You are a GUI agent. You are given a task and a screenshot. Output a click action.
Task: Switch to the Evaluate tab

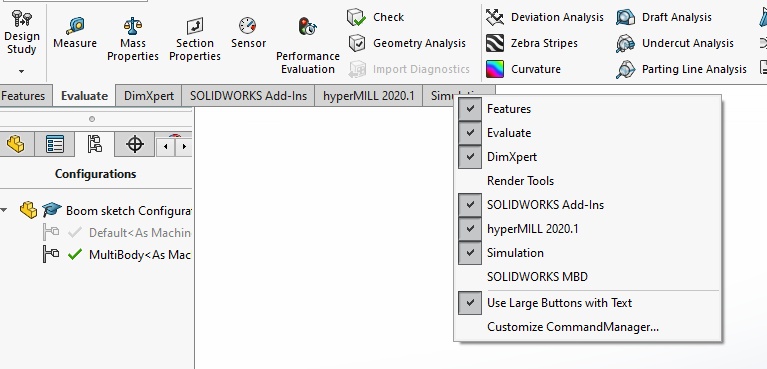pos(84,95)
